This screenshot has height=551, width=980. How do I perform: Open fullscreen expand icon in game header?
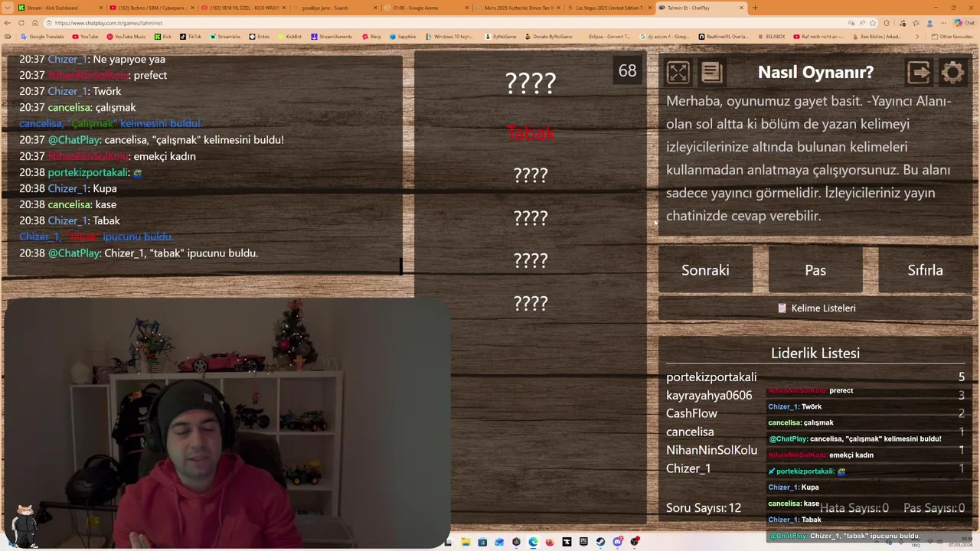pos(678,72)
